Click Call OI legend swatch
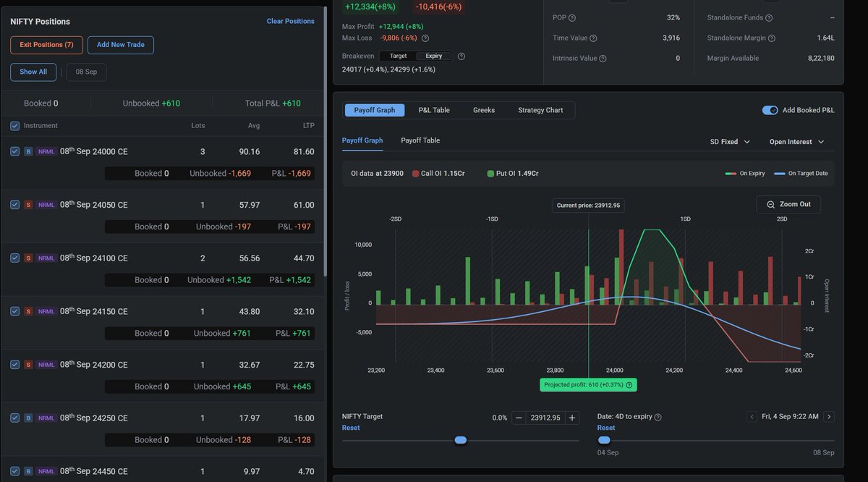868x482 pixels. coord(416,174)
